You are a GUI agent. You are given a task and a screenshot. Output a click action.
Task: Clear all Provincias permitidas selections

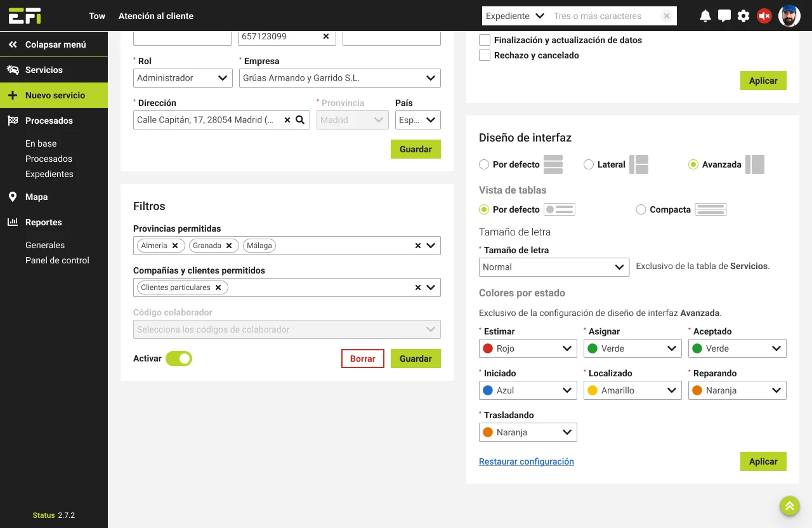tap(418, 246)
